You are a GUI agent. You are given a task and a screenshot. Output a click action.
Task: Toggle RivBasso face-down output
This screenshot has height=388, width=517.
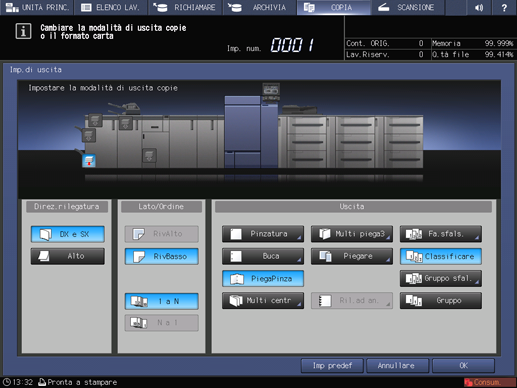point(162,256)
